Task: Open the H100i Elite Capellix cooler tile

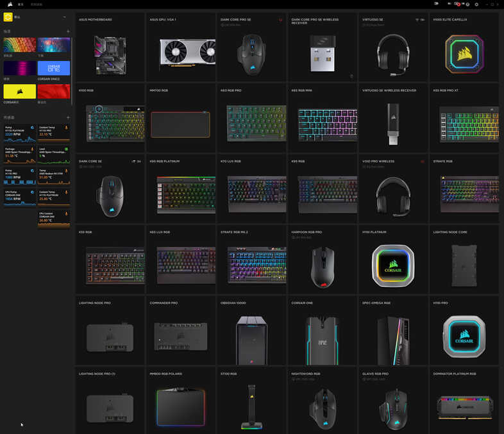Action: [464, 47]
